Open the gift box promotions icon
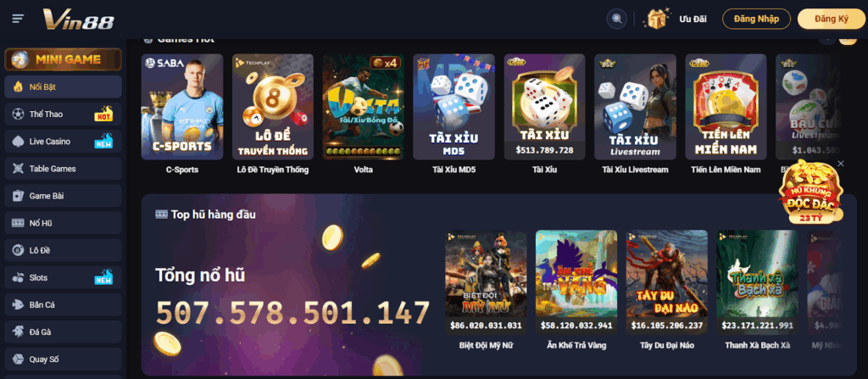868x379 pixels. [x=657, y=19]
